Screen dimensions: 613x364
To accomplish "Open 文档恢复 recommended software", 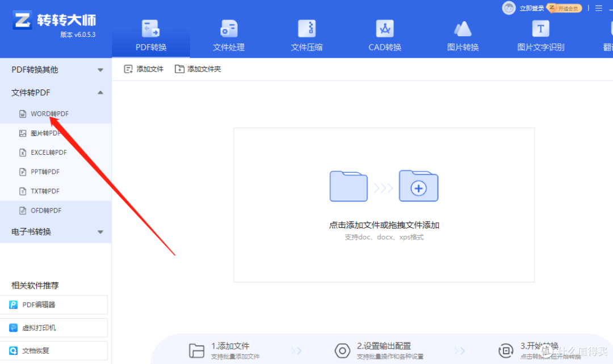I will [53, 351].
